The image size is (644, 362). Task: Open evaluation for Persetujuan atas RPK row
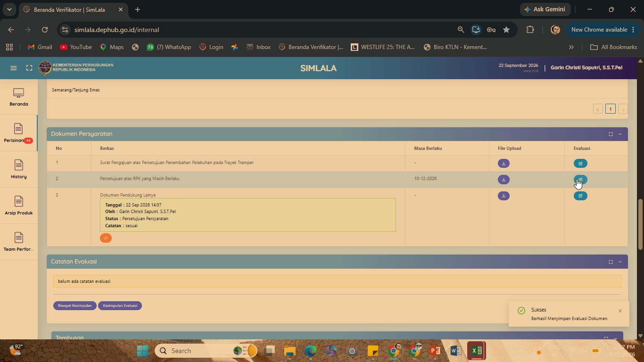click(580, 180)
